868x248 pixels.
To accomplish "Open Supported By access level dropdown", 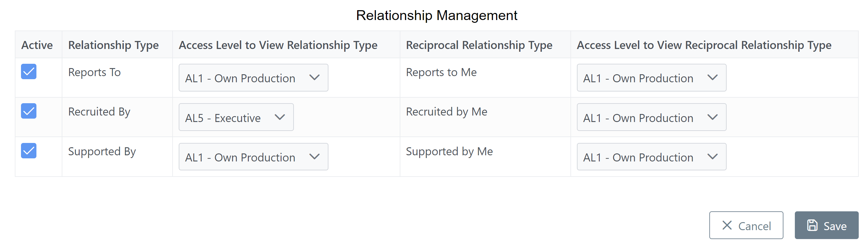I will point(253,157).
